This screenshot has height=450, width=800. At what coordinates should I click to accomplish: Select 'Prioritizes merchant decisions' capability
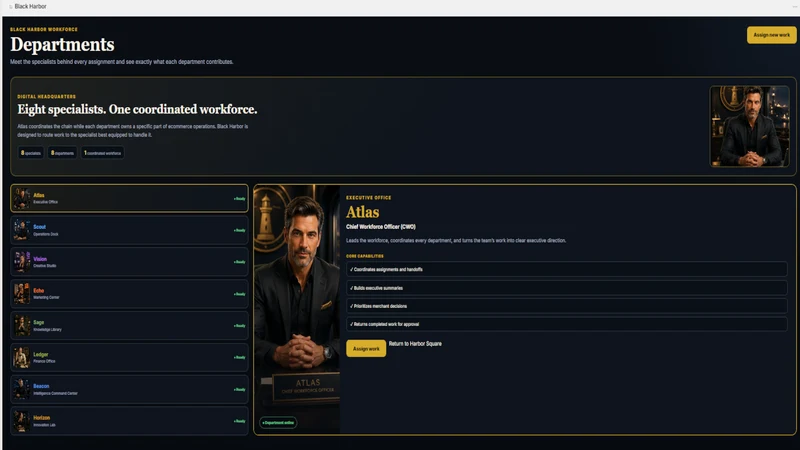pyautogui.click(x=566, y=306)
